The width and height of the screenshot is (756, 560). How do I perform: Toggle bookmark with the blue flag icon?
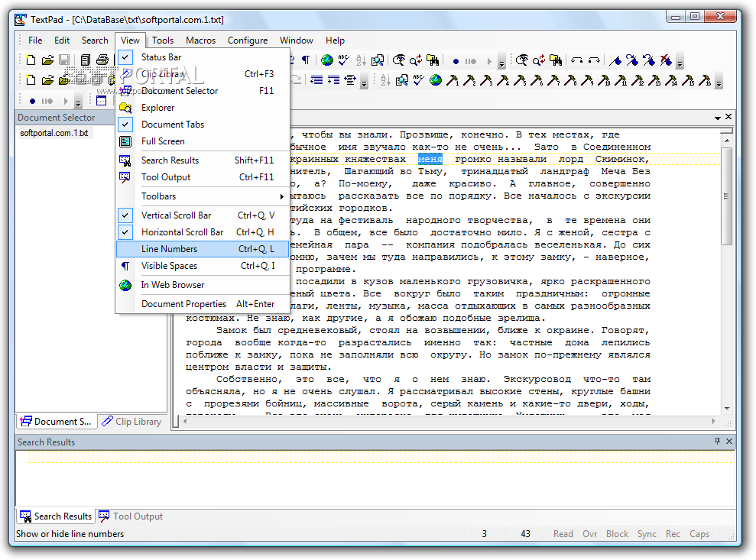(x=615, y=60)
